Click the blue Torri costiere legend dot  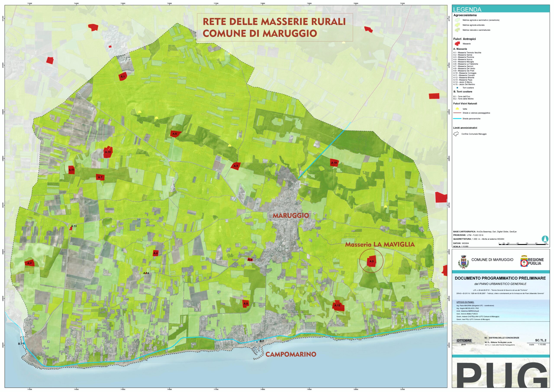[x=457, y=88]
